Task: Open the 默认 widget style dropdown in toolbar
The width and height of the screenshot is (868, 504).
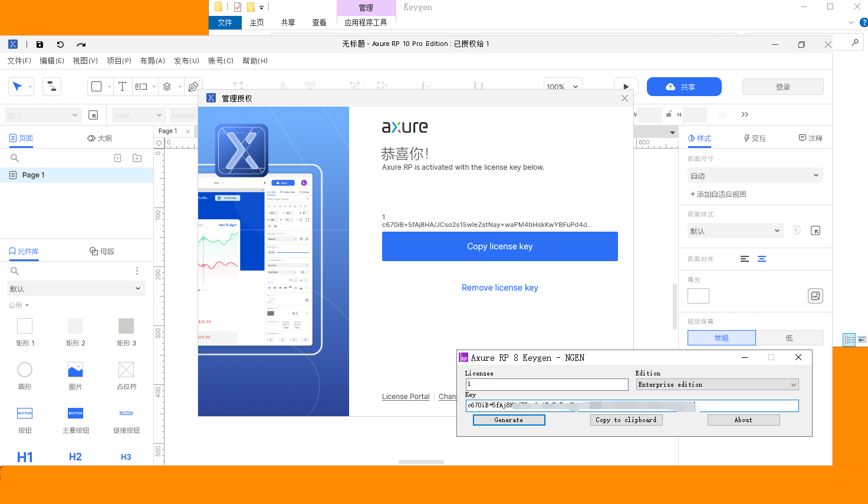Action: point(42,115)
